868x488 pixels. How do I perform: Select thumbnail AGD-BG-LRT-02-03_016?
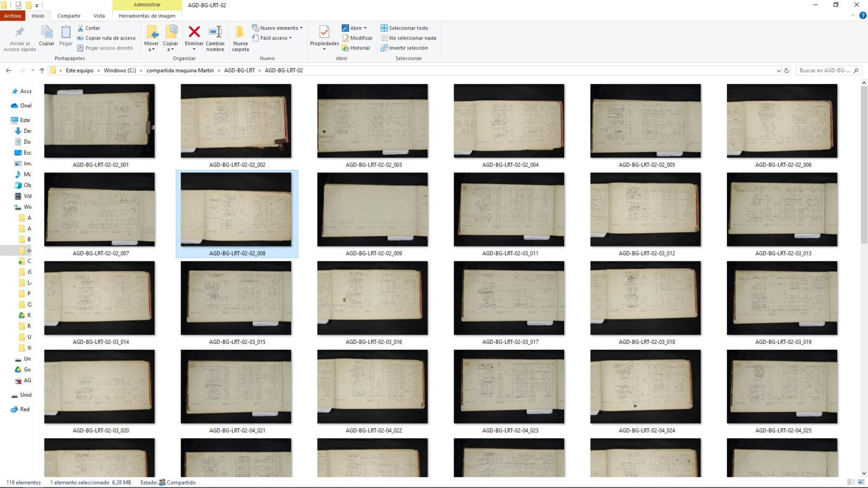click(x=373, y=298)
